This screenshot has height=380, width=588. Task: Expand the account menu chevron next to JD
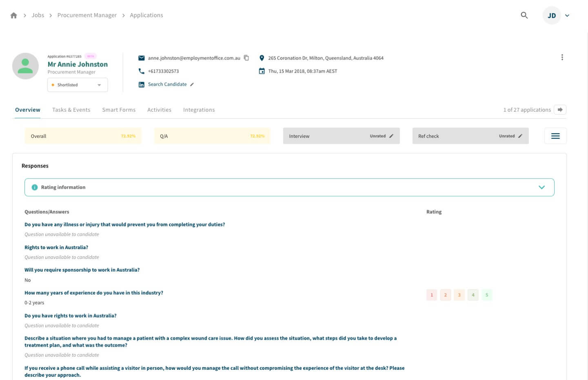pos(567,15)
